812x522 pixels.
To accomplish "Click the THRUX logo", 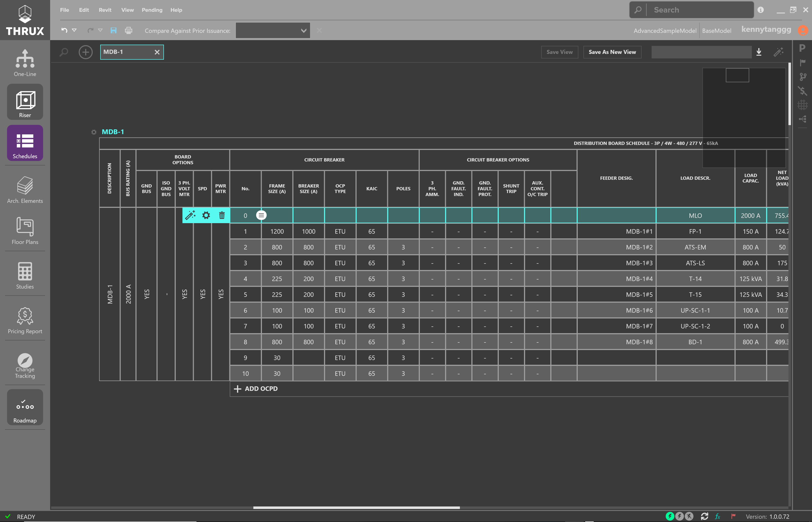I will pyautogui.click(x=25, y=20).
